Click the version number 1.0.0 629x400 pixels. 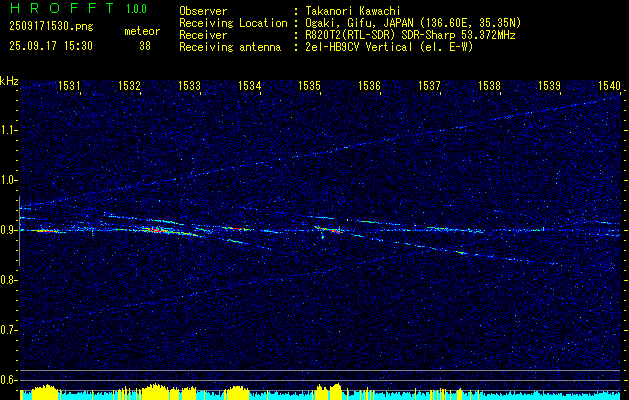(x=136, y=9)
